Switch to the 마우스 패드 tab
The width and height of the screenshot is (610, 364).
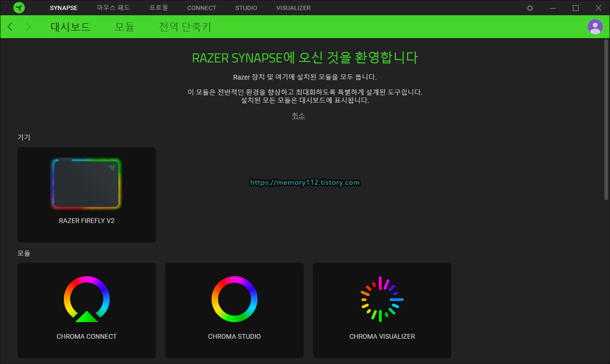click(x=113, y=8)
